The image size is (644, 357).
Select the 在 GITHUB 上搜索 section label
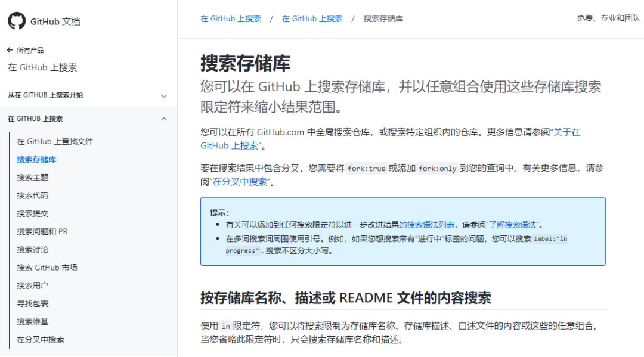coord(35,119)
